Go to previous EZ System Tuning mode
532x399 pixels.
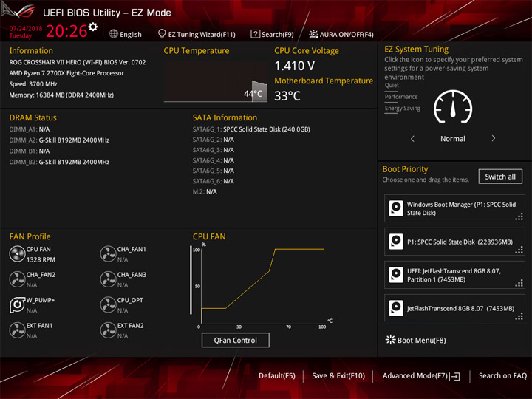[412, 138]
